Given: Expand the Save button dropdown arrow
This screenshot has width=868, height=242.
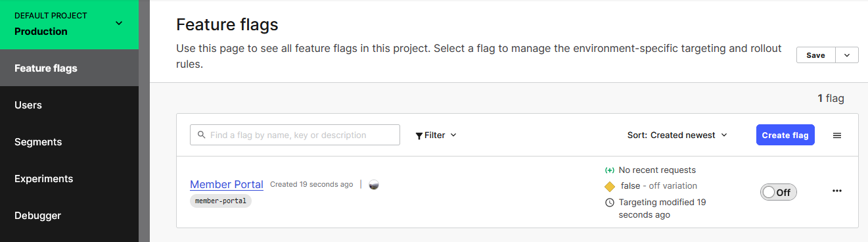Looking at the screenshot, I should tap(847, 55).
